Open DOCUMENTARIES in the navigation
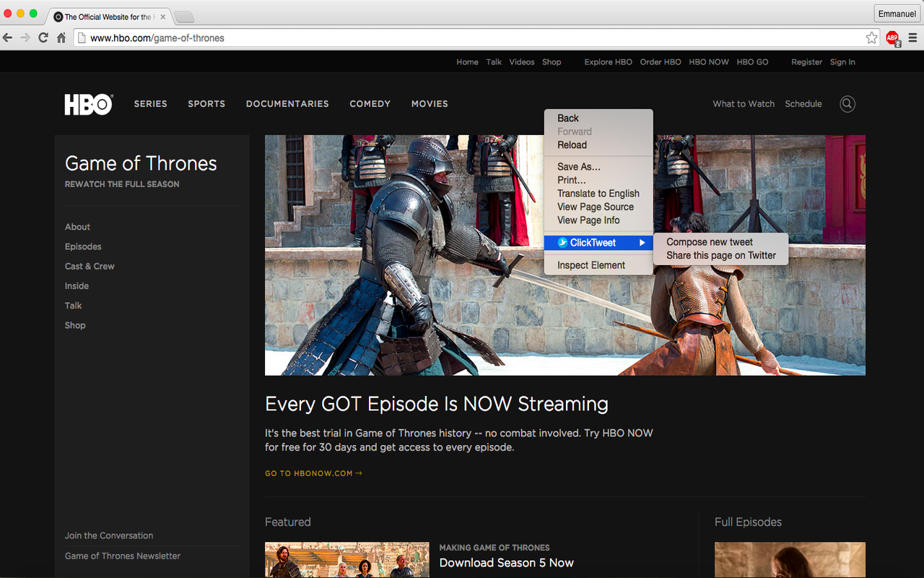The image size is (924, 578). point(287,104)
